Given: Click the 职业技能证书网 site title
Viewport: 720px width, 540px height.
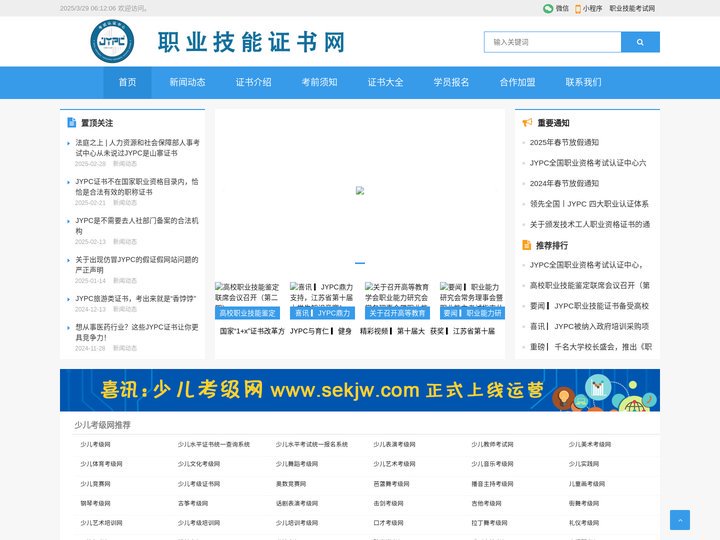Looking at the screenshot, I should click(251, 42).
